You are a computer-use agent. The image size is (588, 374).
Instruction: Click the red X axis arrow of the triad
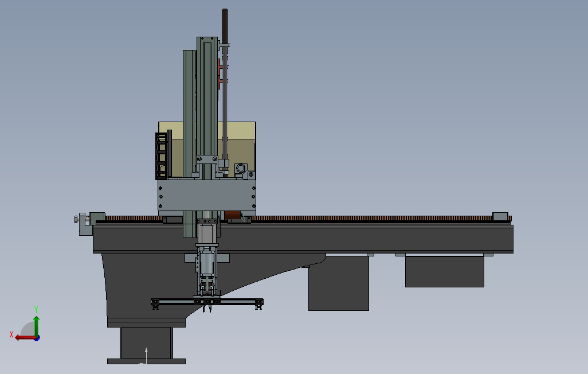coord(25,338)
